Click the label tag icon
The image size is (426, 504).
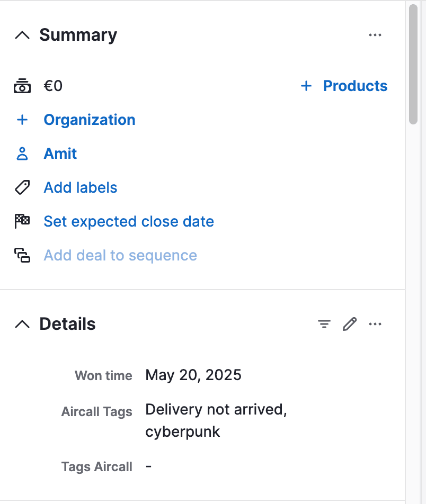[22, 187]
